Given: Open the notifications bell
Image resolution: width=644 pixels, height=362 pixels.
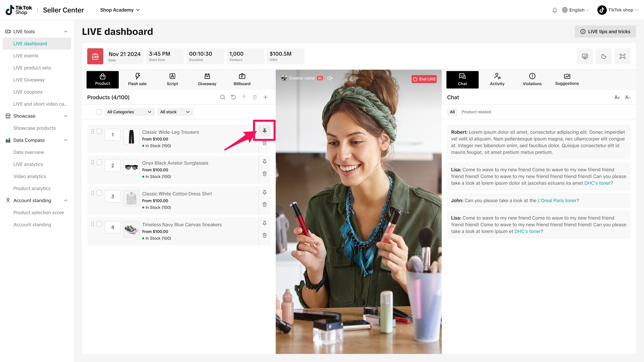Looking at the screenshot, I should coord(555,10).
